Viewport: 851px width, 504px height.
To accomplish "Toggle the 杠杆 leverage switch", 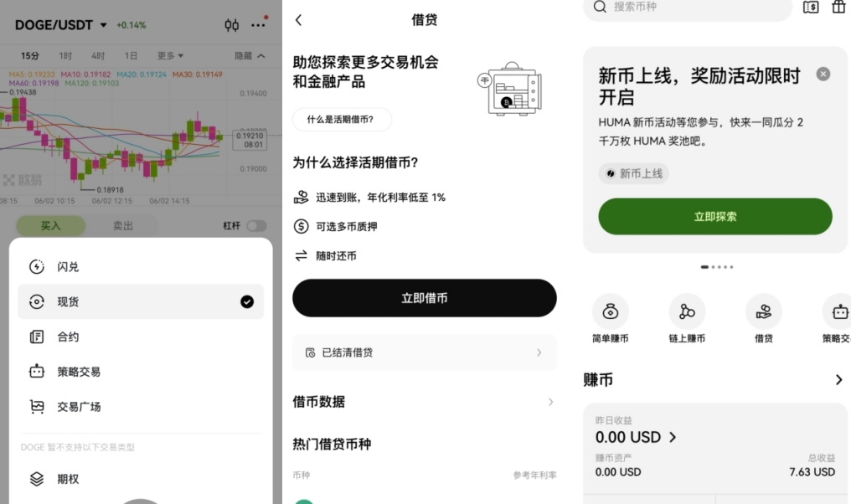I will pyautogui.click(x=256, y=226).
